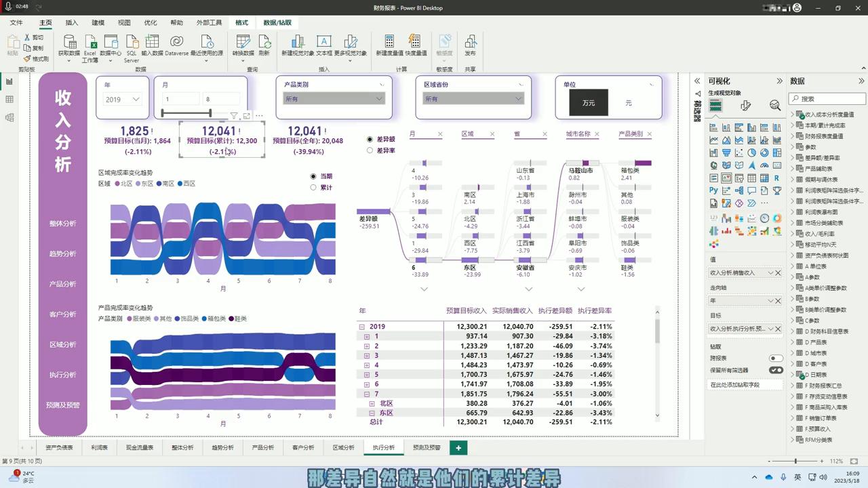
Task: Click the New measure icon
Action: coord(389,42)
